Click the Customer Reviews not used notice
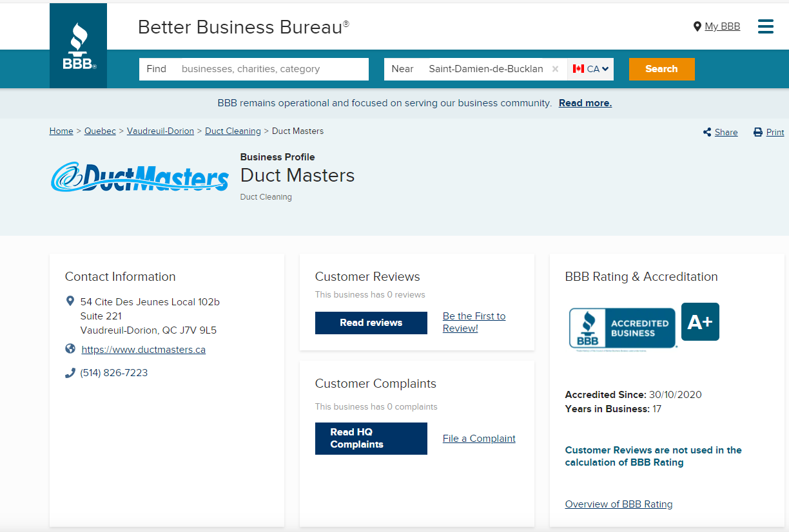Image resolution: width=789 pixels, height=532 pixels. point(654,456)
